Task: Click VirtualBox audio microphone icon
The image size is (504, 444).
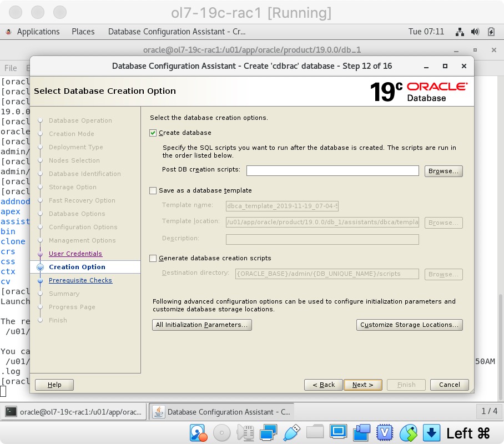Action: tap(245, 433)
